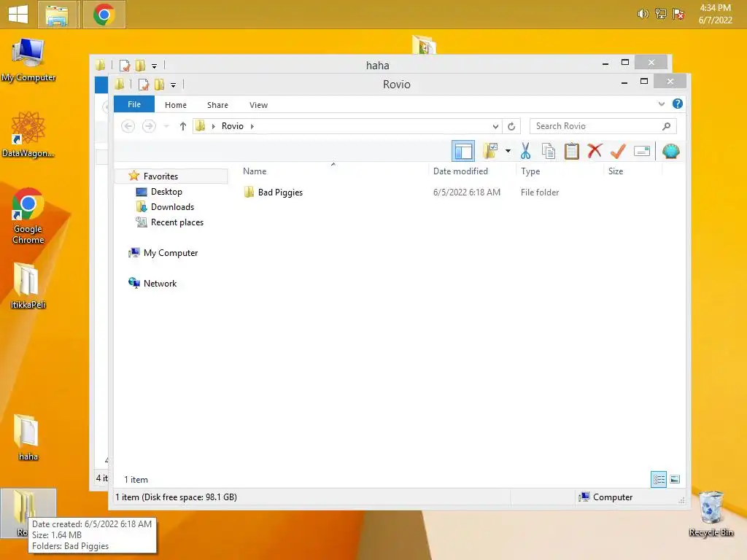The image size is (747, 560).
Task: Open the folder options dropdown arrow
Action: coord(508,152)
